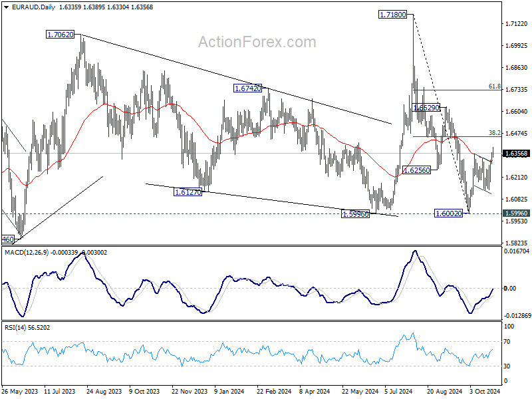Select the 61.8 Fibonacci level label
This screenshot has width=532, height=399.
(x=494, y=86)
